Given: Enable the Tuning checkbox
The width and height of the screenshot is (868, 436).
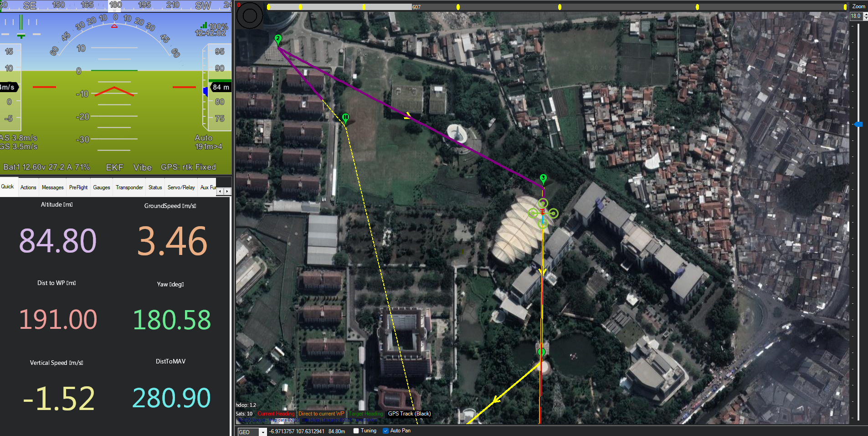Looking at the screenshot, I should (355, 431).
